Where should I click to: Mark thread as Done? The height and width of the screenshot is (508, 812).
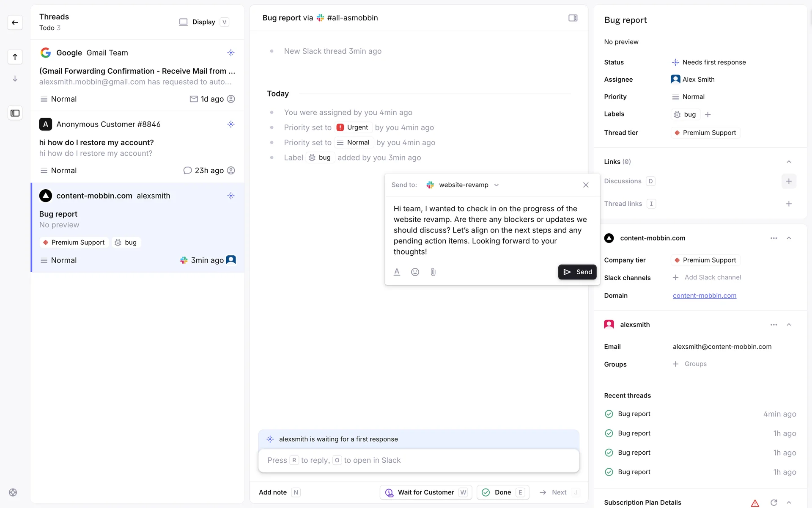pos(502,492)
